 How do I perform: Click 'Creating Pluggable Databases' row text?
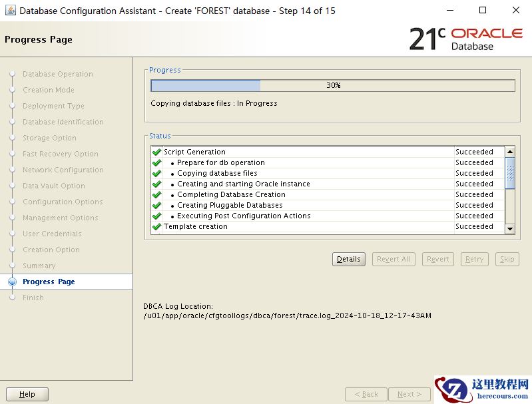(230, 205)
